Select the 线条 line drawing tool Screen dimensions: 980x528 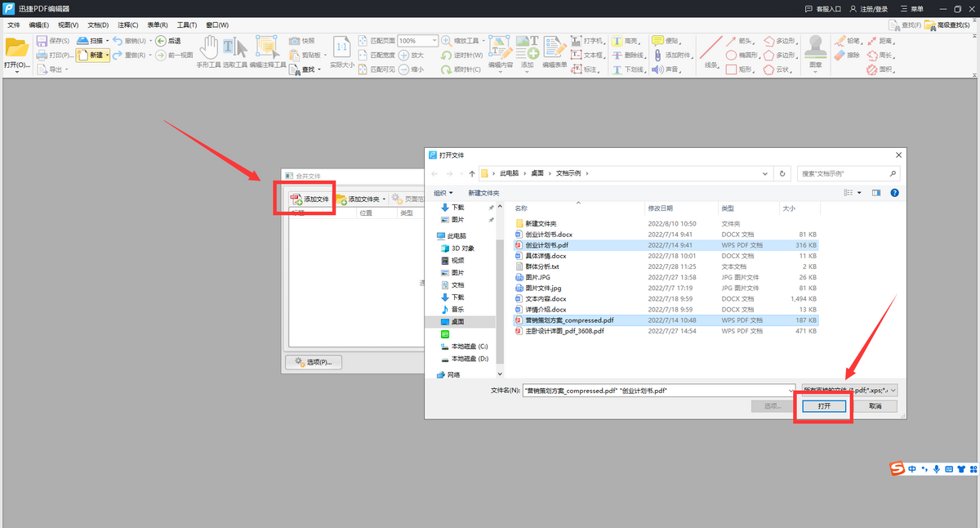[710, 52]
